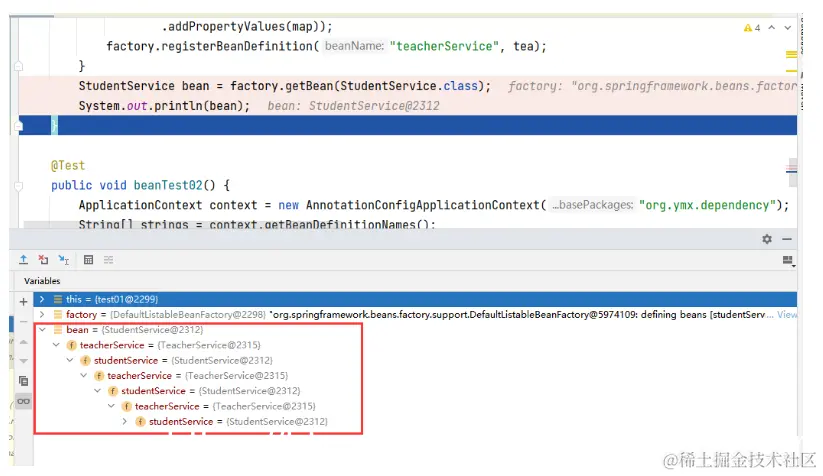Expand the 'this = {test01@2299}' node
Screen dimensions: 823x476
tap(42, 299)
